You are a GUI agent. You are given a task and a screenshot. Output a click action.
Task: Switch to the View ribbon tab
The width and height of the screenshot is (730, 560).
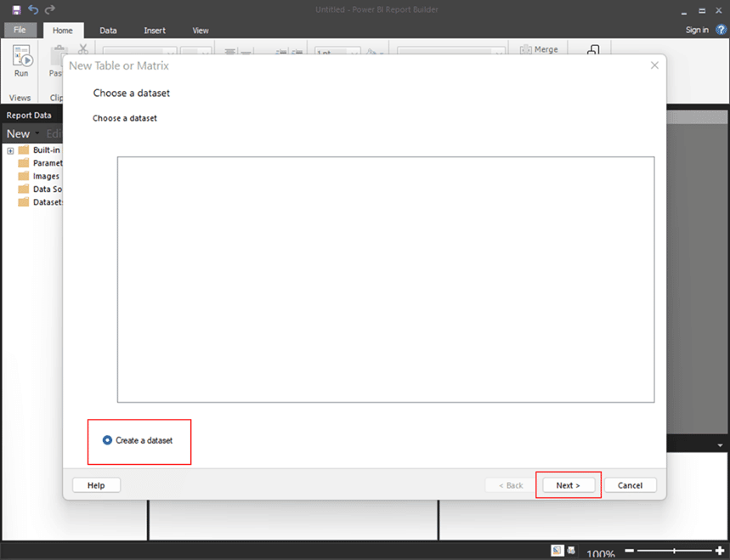point(201,31)
